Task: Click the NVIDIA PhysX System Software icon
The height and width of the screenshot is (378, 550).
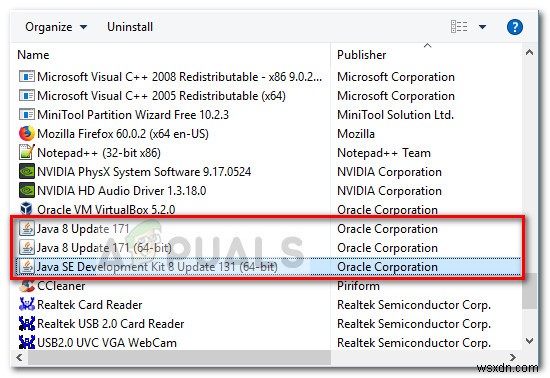Action: tap(27, 171)
